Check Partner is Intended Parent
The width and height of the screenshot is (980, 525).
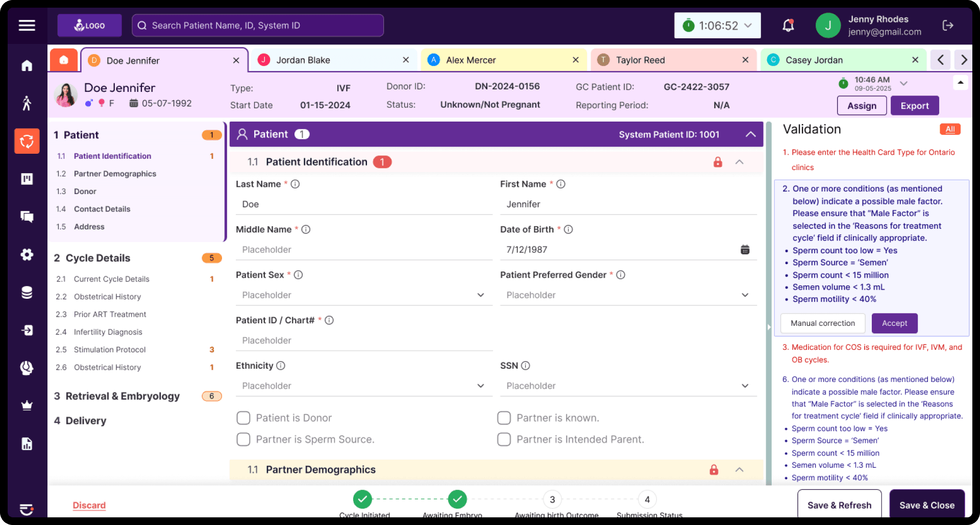pos(504,439)
